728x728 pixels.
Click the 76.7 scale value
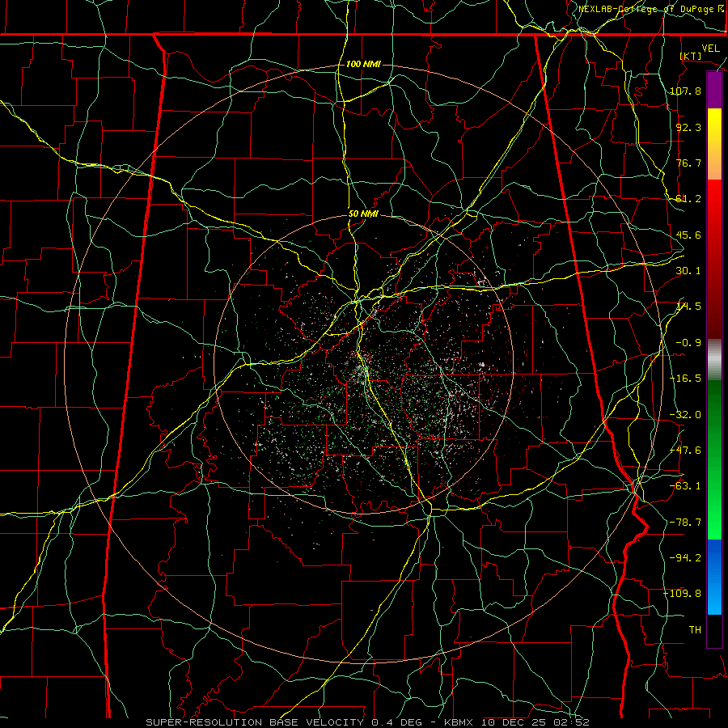click(x=688, y=163)
